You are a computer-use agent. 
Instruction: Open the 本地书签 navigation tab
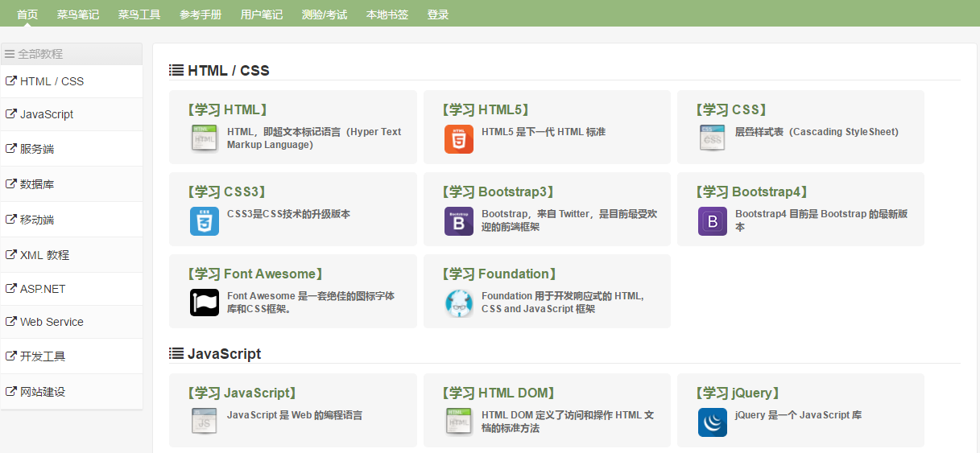387,14
